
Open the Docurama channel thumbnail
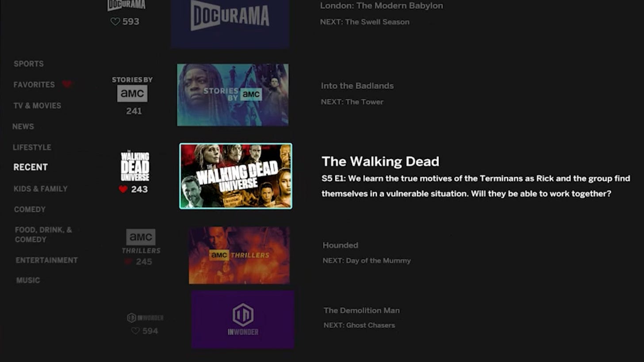(230, 23)
